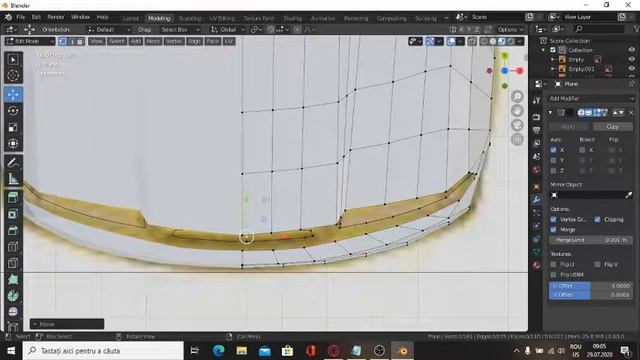
Task: Open the File menu
Action: (20, 17)
